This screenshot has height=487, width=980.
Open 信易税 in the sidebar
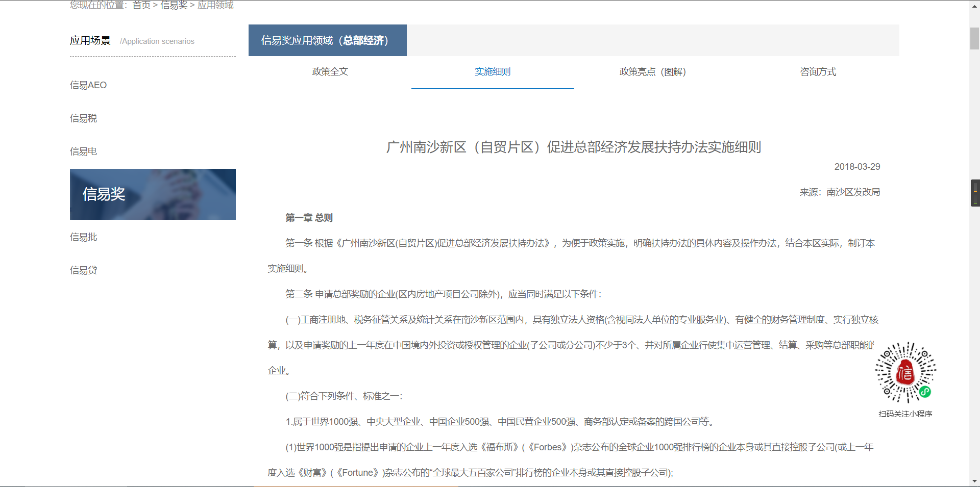(83, 118)
